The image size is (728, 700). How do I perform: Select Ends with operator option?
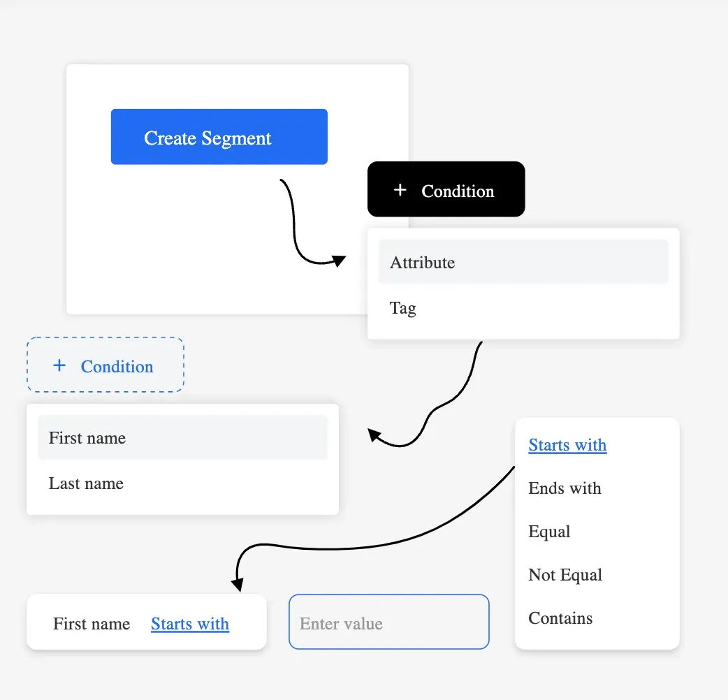point(565,488)
